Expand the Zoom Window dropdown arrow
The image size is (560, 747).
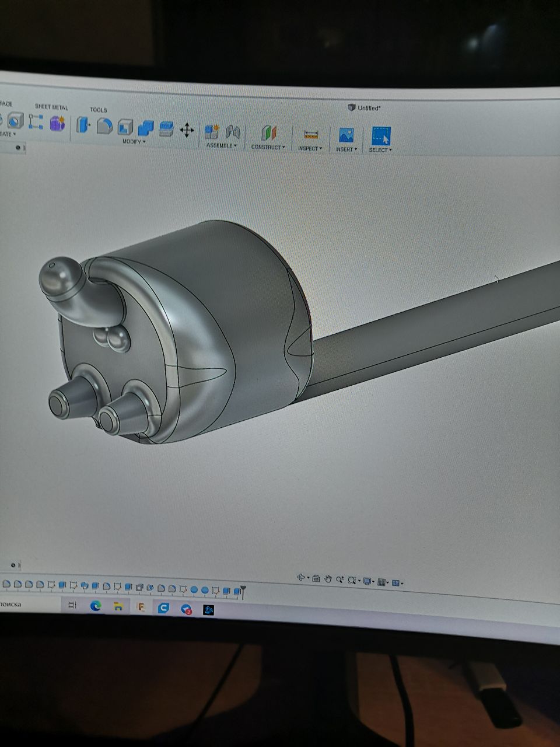point(358,581)
